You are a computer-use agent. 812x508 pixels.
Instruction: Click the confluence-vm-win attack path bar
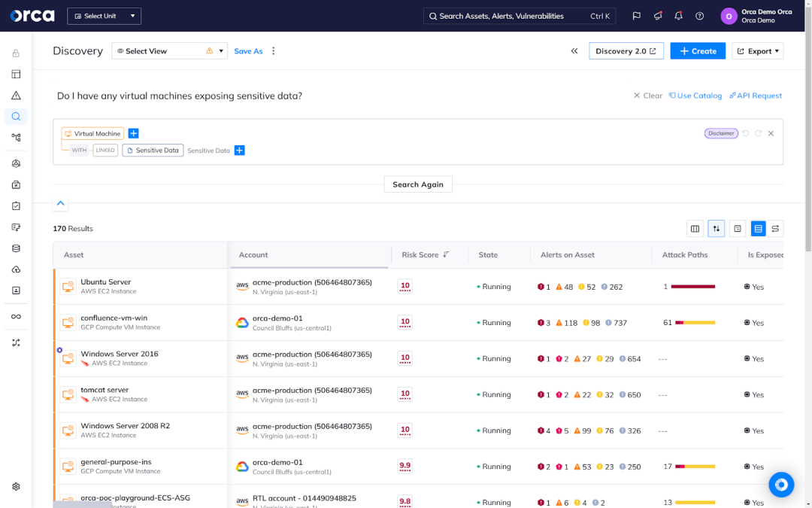pos(695,322)
